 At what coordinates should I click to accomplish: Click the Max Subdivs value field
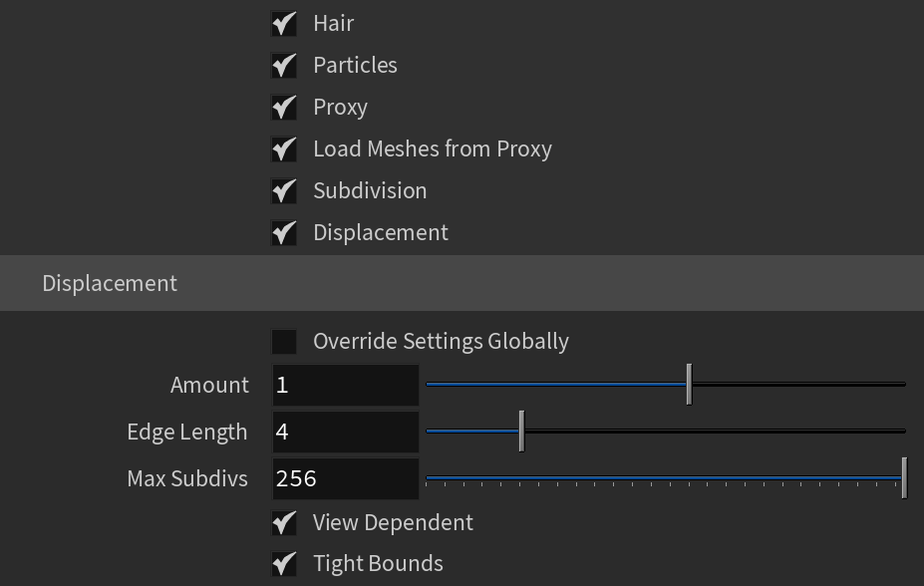[346, 478]
